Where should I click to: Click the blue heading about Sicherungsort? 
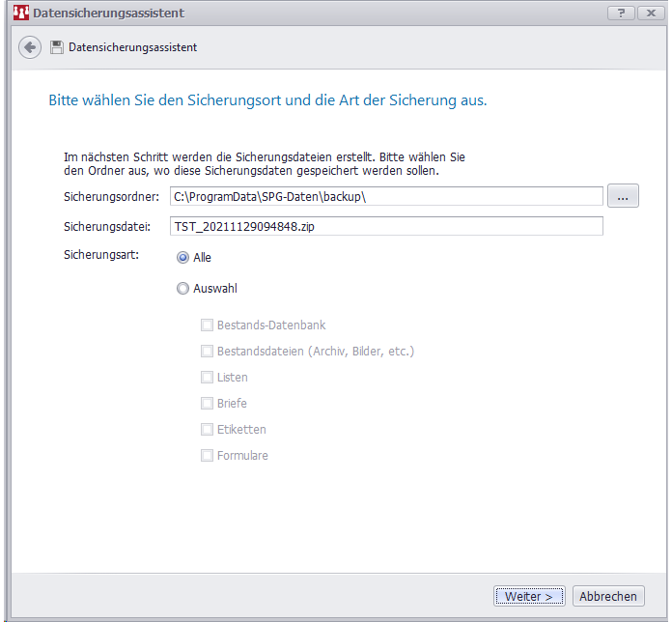[267, 100]
